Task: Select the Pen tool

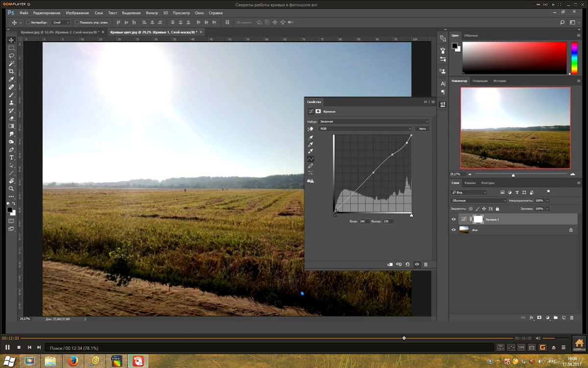Action: click(x=11, y=150)
